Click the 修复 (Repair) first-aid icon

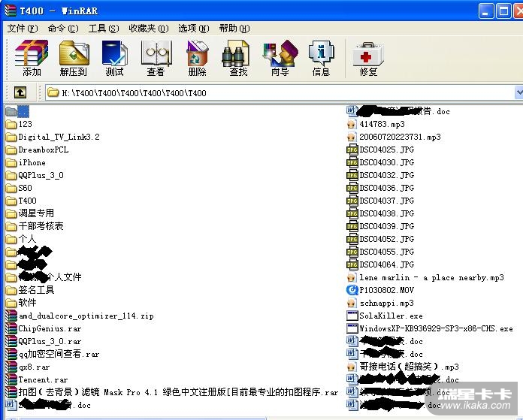[x=368, y=58]
